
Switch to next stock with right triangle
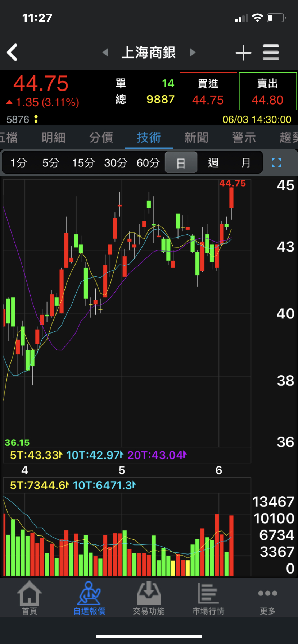pos(193,52)
